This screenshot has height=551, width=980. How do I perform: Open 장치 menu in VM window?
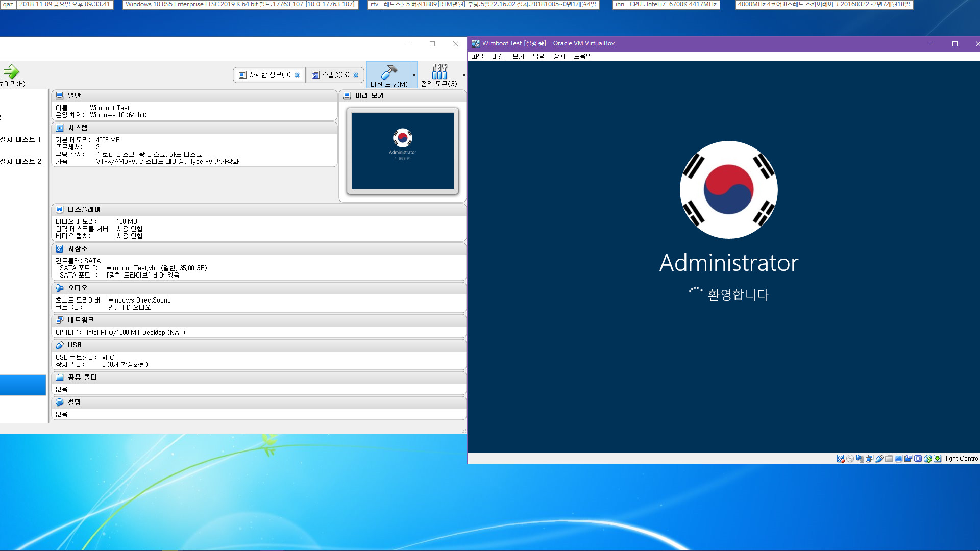pos(559,57)
